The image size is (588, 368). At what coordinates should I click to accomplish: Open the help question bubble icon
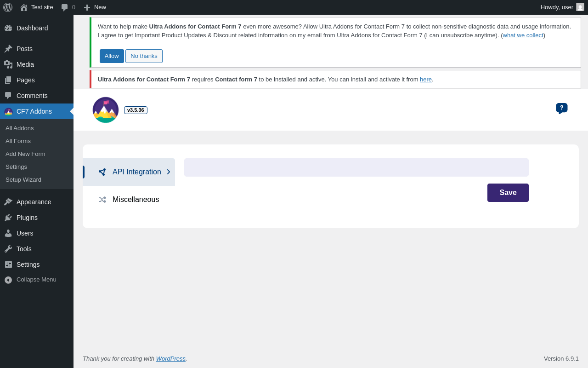tap(561, 108)
